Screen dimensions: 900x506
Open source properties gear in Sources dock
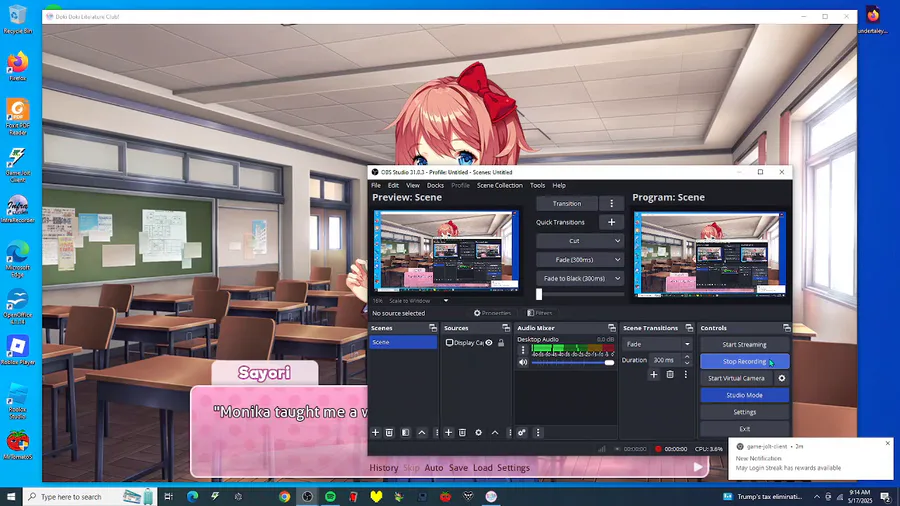pos(478,433)
